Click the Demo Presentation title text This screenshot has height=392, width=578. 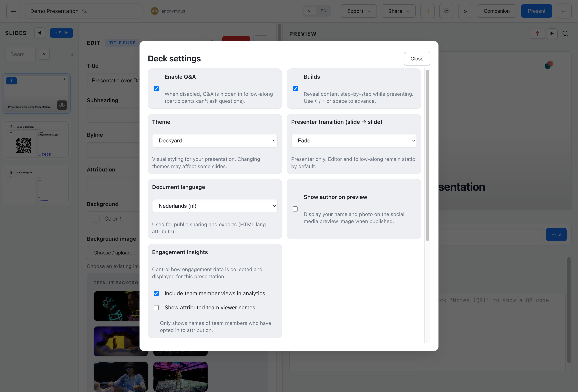(54, 11)
